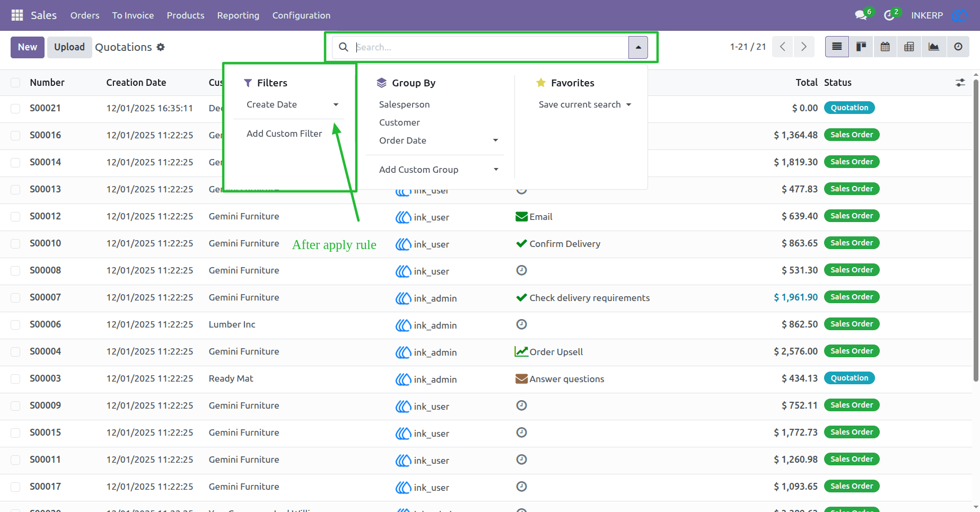Open the activities clock icon in navbar

(x=889, y=15)
